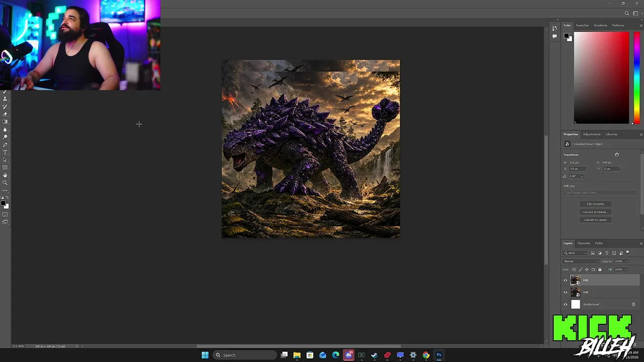Open File Explorer from the taskbar

[x=297, y=355]
